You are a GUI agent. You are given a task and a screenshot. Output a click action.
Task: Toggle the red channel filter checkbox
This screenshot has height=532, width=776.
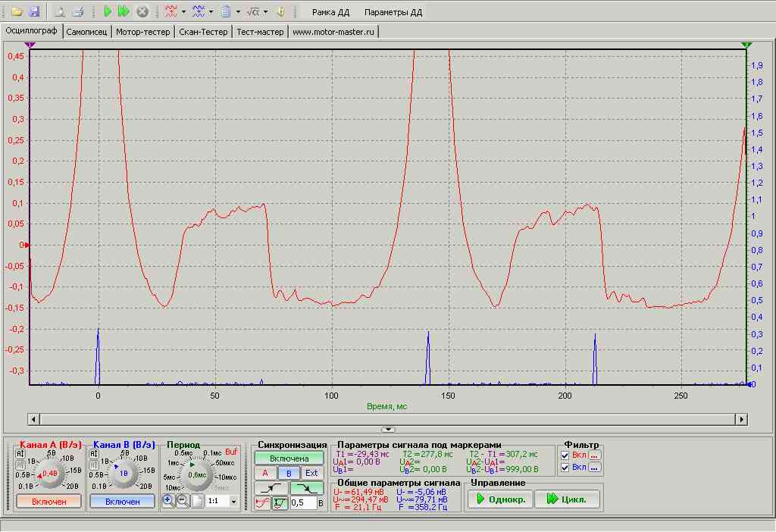coord(565,455)
